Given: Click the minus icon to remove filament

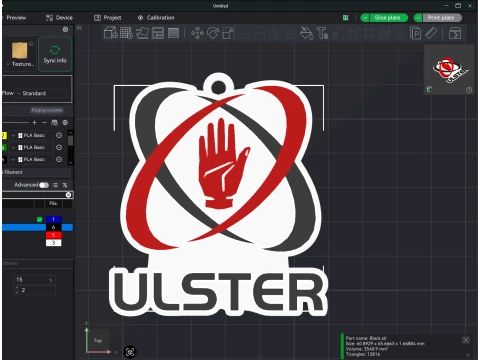Looking at the screenshot, I should [x=44, y=123].
